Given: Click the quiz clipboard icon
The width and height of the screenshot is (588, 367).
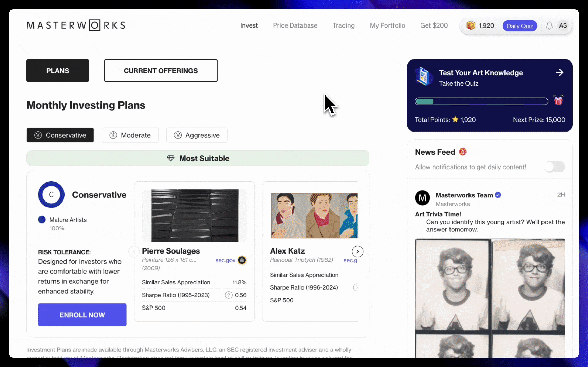Looking at the screenshot, I should (x=424, y=76).
